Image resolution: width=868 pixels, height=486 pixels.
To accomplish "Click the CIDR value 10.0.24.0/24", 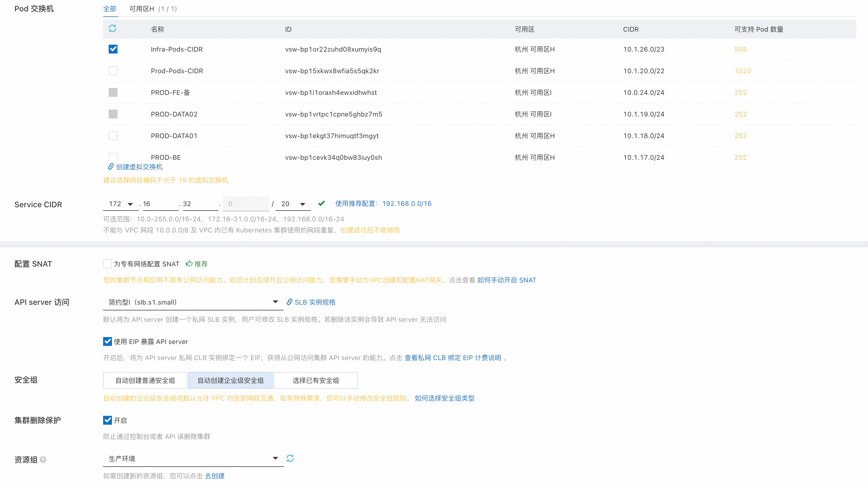I will [x=644, y=92].
